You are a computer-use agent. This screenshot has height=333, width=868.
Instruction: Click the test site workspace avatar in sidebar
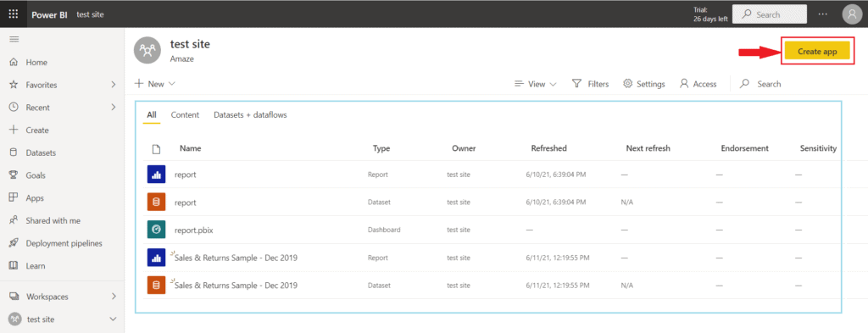coord(15,319)
